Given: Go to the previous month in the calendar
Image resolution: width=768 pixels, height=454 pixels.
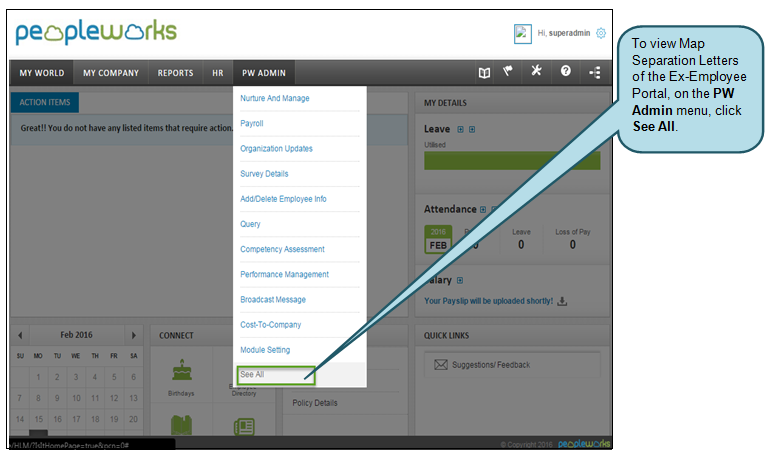Looking at the screenshot, I should click(x=20, y=335).
